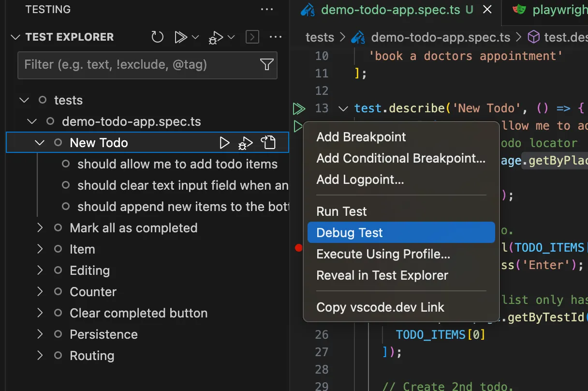Open dropdown next to Debug Tests icon
Screen dimensions: 588x391
pos(231,37)
